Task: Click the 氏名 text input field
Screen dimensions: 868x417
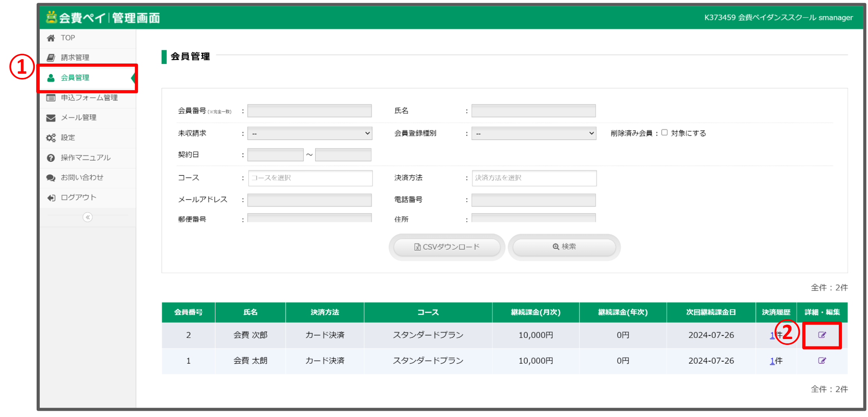Action: click(533, 111)
